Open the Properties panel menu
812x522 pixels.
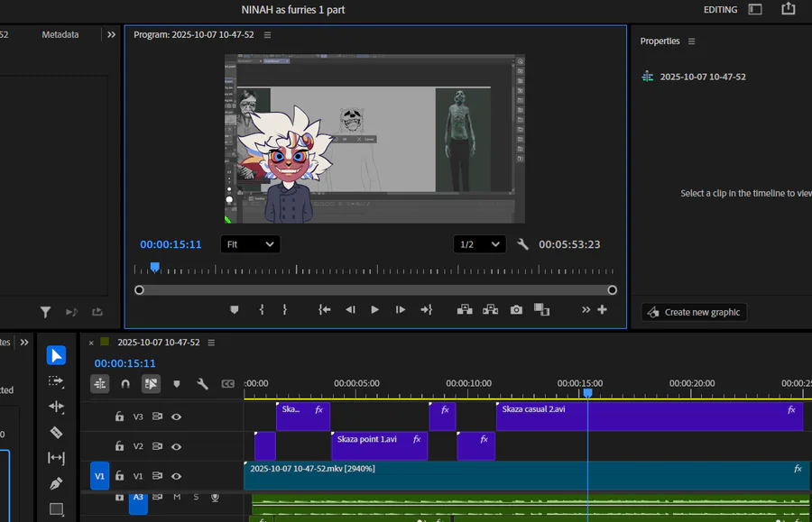691,41
